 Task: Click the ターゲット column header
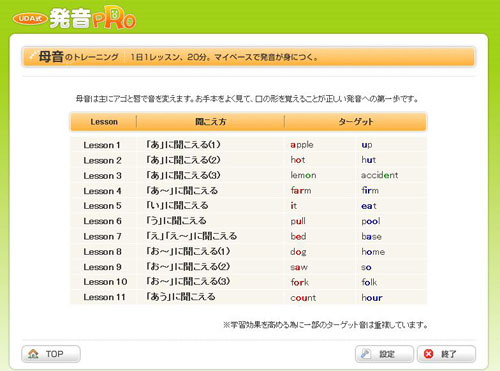point(356,122)
